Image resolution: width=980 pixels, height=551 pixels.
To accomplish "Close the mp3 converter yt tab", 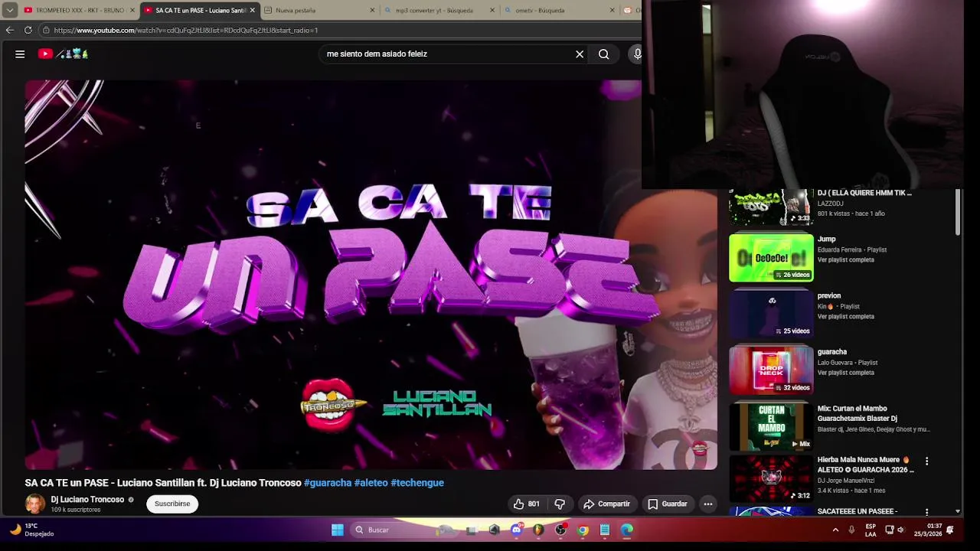I will tap(492, 11).
